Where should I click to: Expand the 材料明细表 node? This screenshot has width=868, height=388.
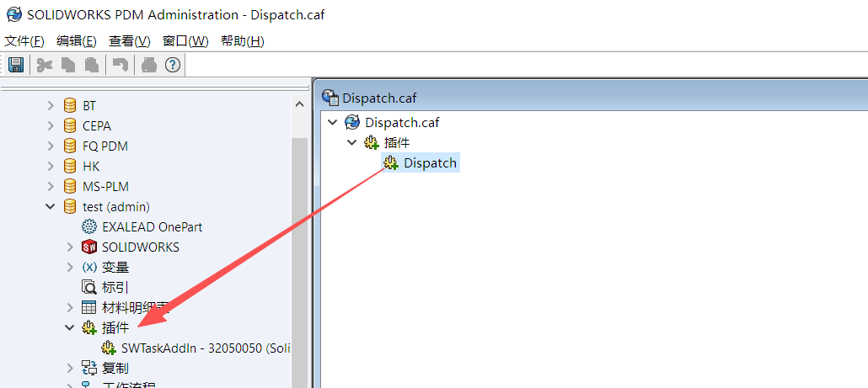click(70, 307)
